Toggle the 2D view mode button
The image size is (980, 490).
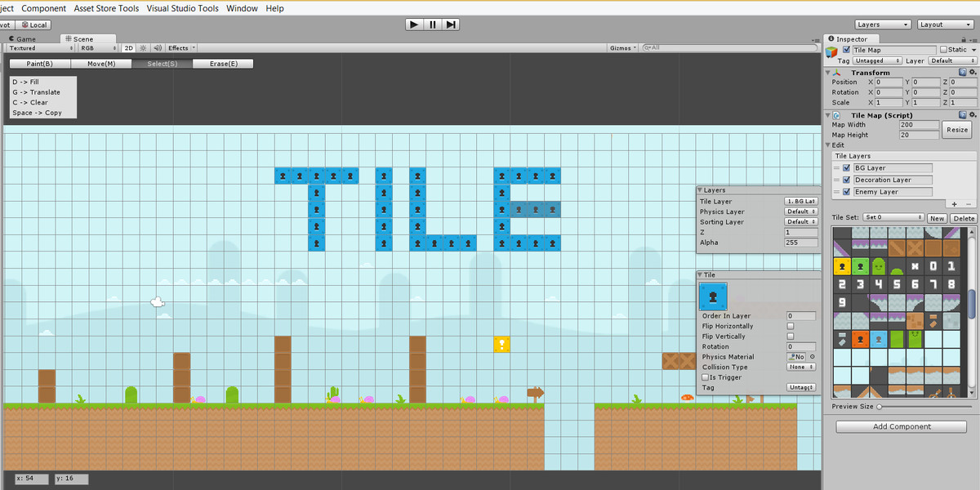(x=128, y=48)
